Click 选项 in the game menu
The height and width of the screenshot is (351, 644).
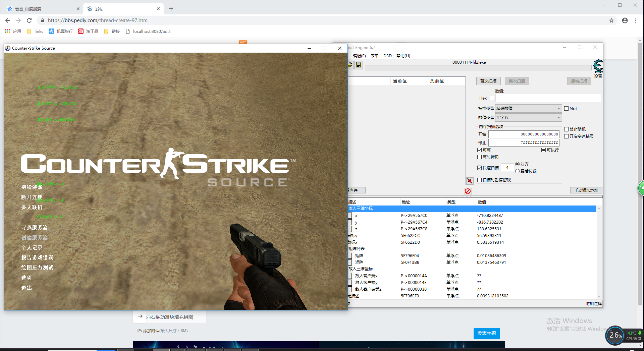26,278
